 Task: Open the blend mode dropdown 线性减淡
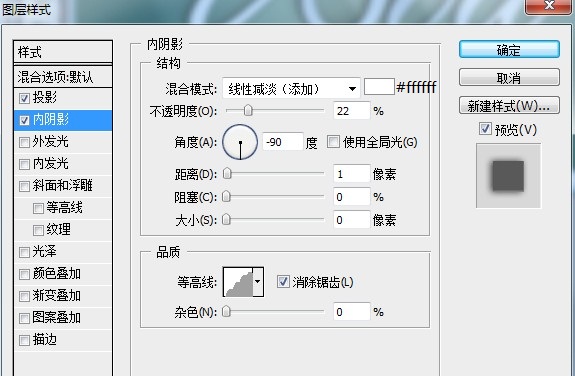(x=291, y=88)
